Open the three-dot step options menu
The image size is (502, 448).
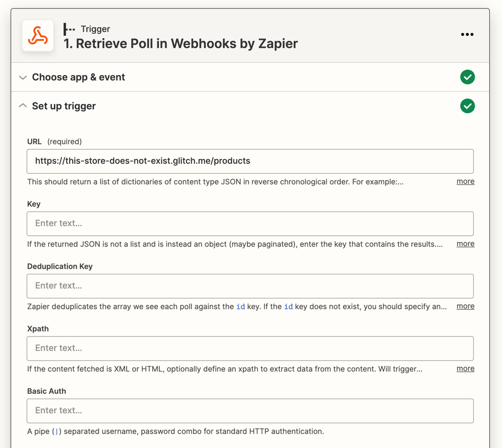467,34
